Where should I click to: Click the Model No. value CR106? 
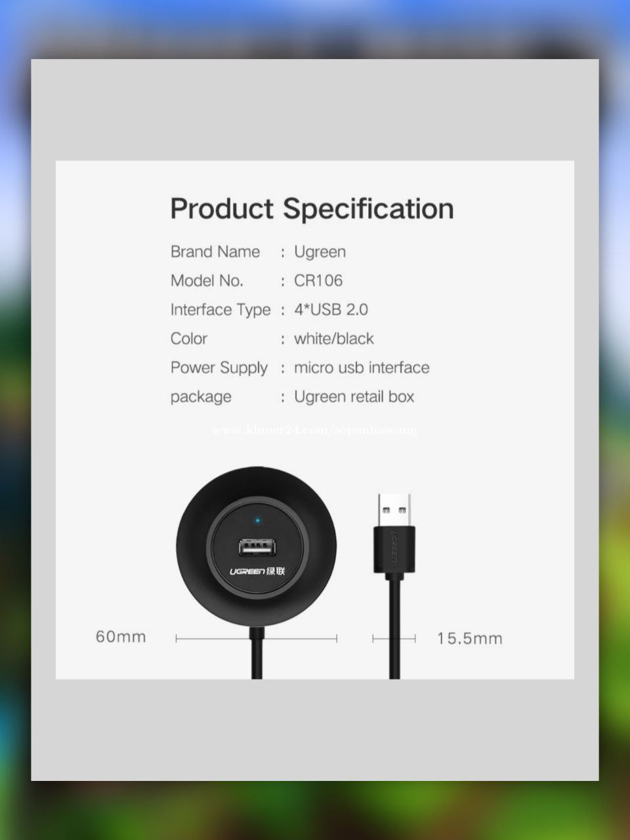pos(318,281)
